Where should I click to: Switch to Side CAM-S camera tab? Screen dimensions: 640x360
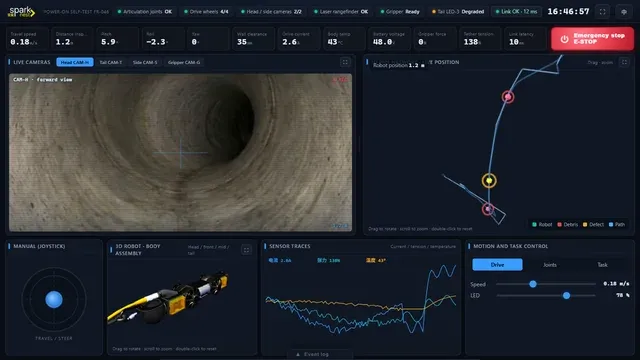pos(145,62)
